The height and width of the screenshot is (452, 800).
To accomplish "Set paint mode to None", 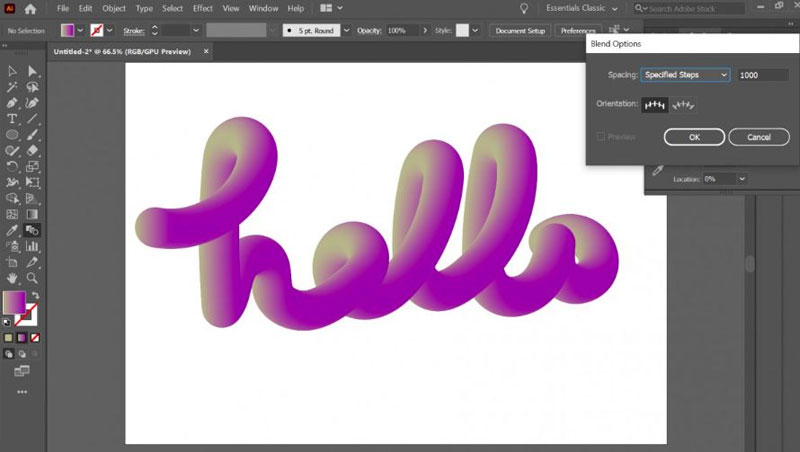I will click(x=35, y=338).
